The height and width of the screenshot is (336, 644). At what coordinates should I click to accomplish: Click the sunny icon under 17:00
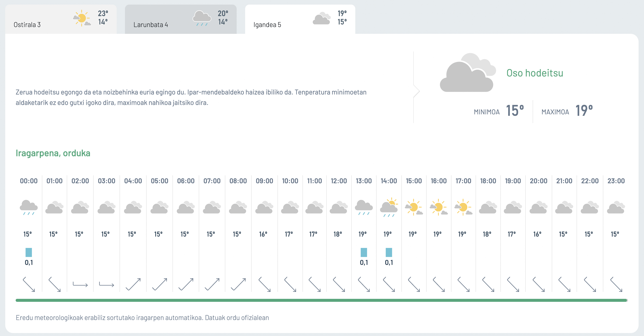pyautogui.click(x=463, y=207)
